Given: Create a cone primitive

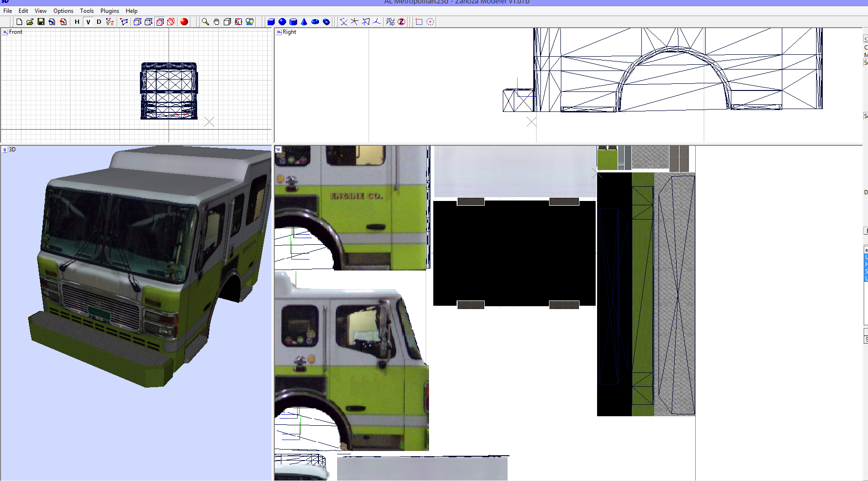Looking at the screenshot, I should click(x=305, y=21).
